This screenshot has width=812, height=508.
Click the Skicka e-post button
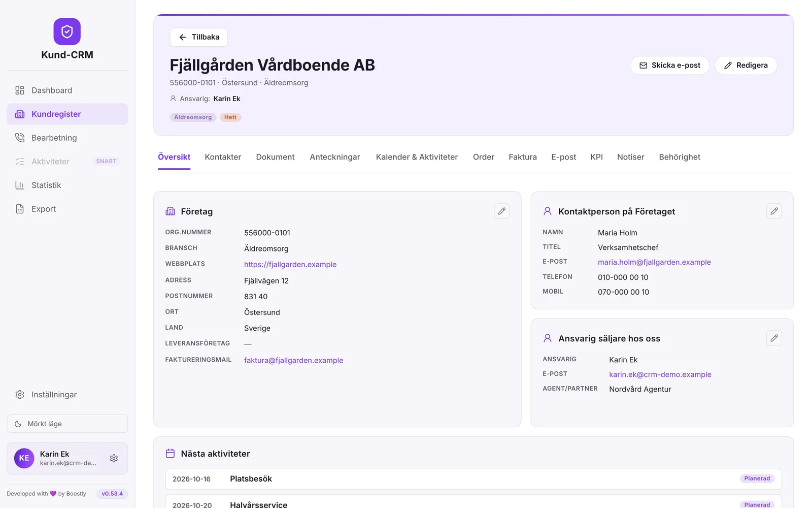pos(669,66)
